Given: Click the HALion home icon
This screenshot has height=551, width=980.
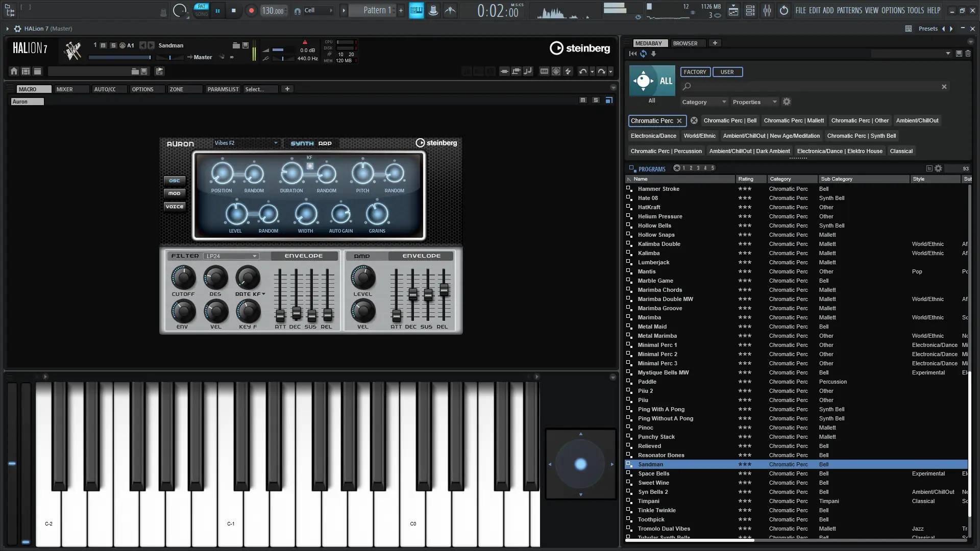Looking at the screenshot, I should [14, 71].
